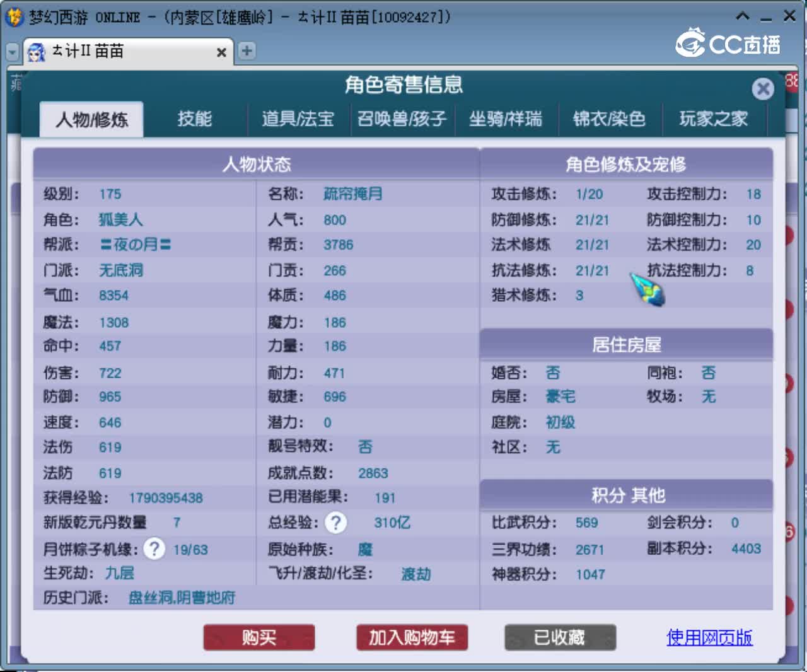This screenshot has width=807, height=672.
Task: Click the 攻击修炼 value 1/20
Action: 589,194
